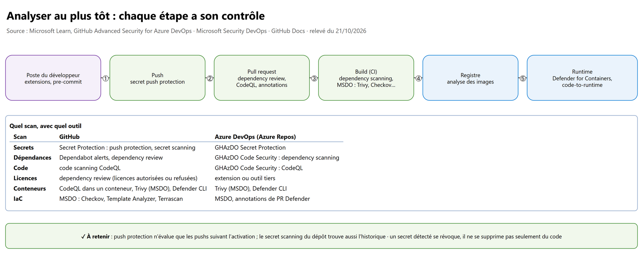The width and height of the screenshot is (644, 255).
Task: Click the "GitHub" column header
Action: 69,137
